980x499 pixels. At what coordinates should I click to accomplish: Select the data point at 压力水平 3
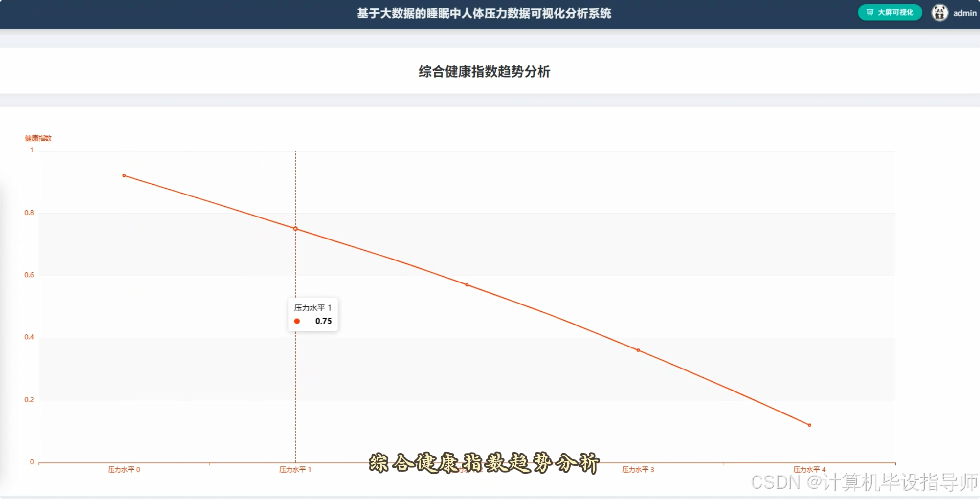[x=638, y=350]
